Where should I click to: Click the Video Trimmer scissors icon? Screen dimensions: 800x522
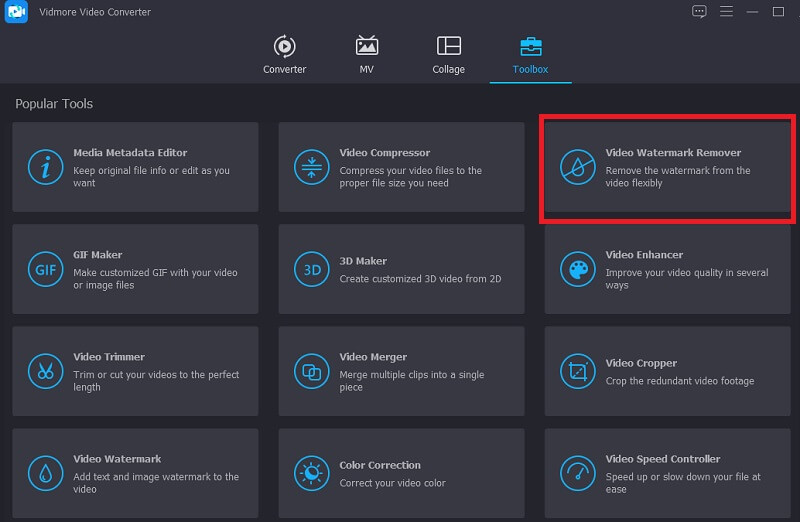click(45, 371)
